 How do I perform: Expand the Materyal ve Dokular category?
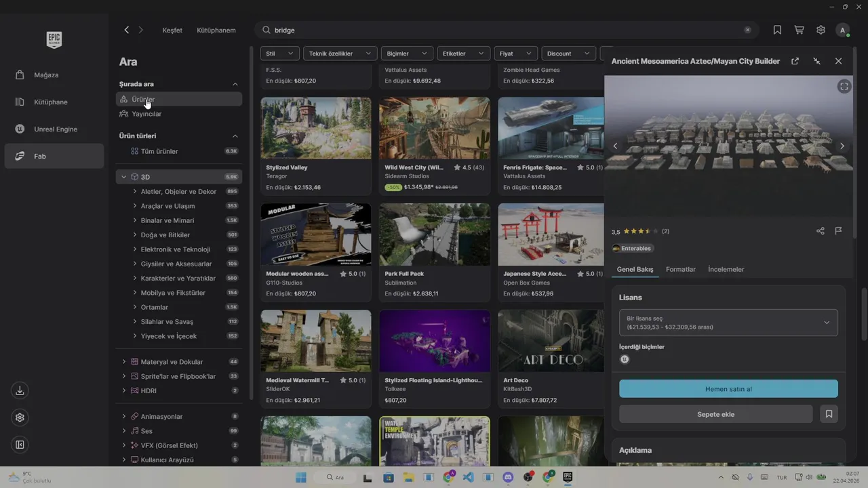pos(123,362)
